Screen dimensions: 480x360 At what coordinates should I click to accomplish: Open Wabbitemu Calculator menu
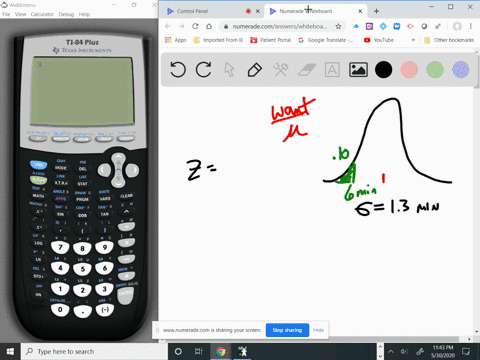[42, 14]
